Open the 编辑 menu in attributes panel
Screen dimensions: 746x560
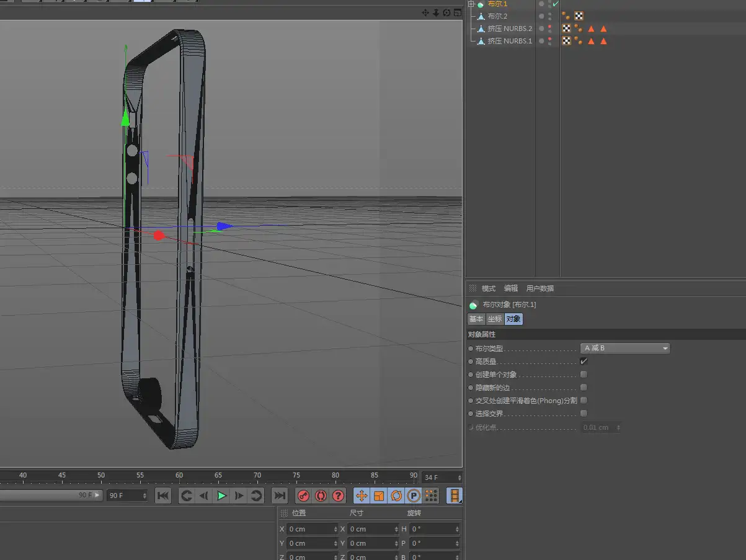click(x=511, y=288)
